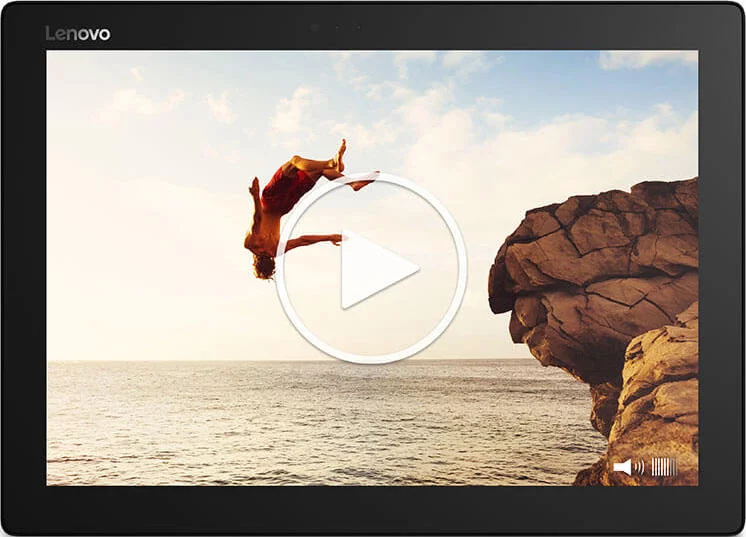Tap the front camera lens on top bezel

point(315,26)
